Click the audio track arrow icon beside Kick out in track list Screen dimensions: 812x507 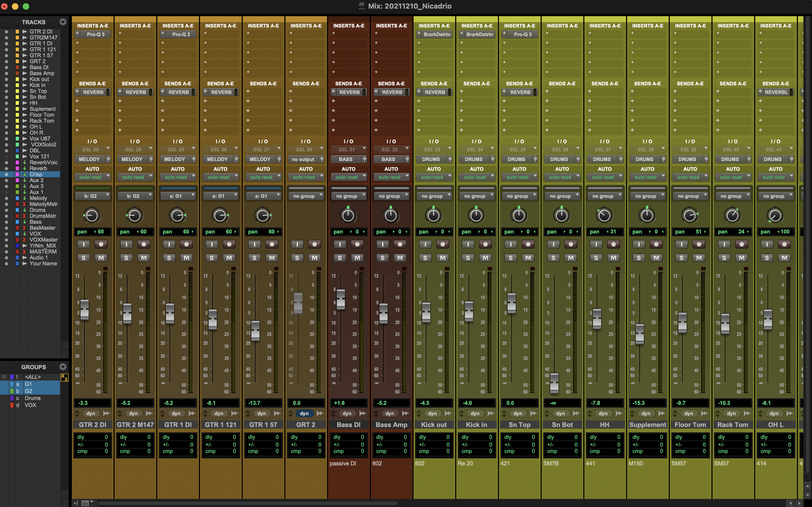24,79
